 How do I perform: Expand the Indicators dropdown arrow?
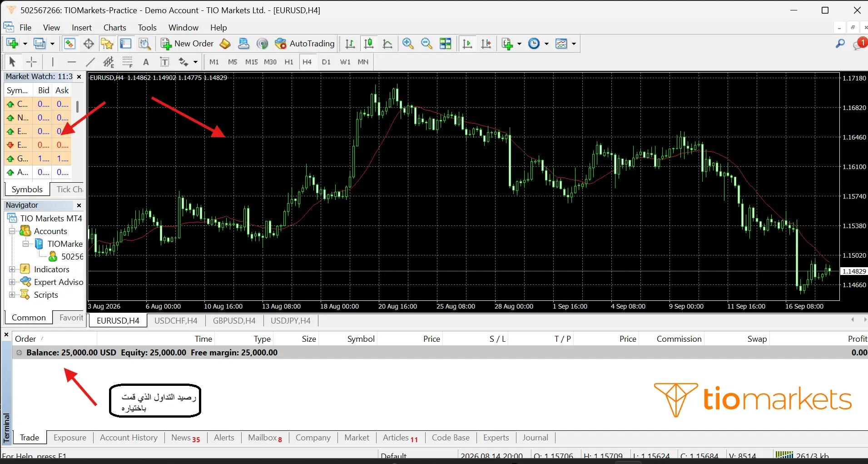[x=519, y=44]
